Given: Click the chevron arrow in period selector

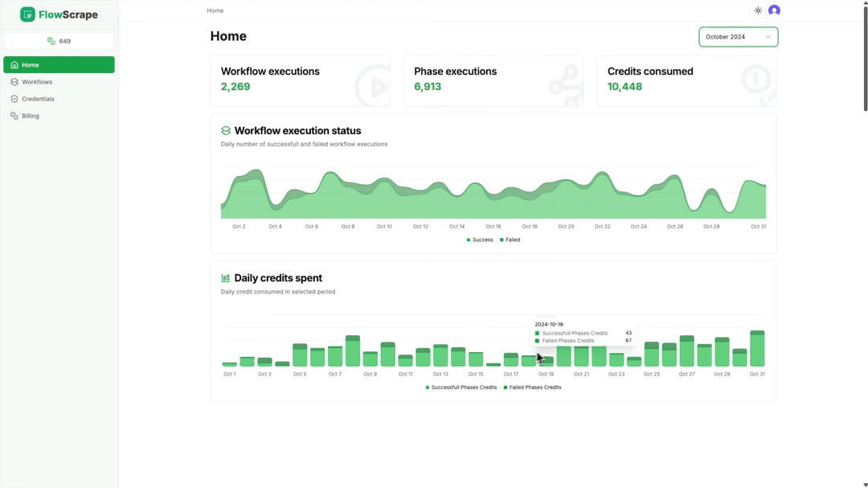Looking at the screenshot, I should [768, 37].
